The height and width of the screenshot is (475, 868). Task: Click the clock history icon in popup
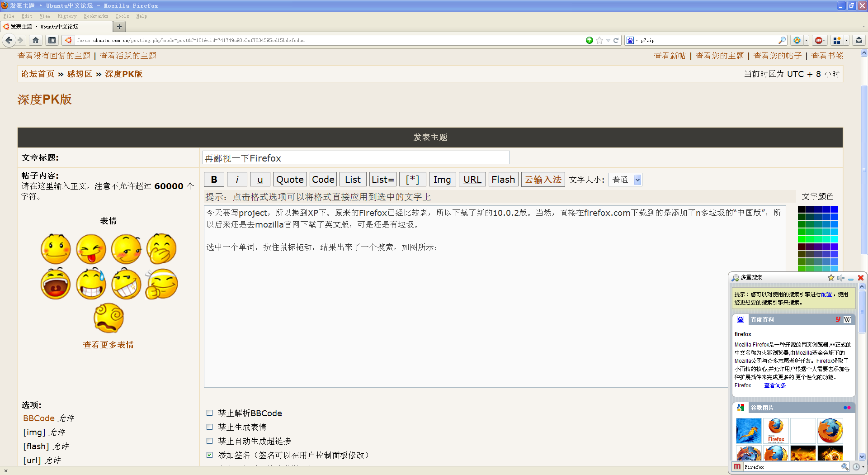[x=856, y=467]
